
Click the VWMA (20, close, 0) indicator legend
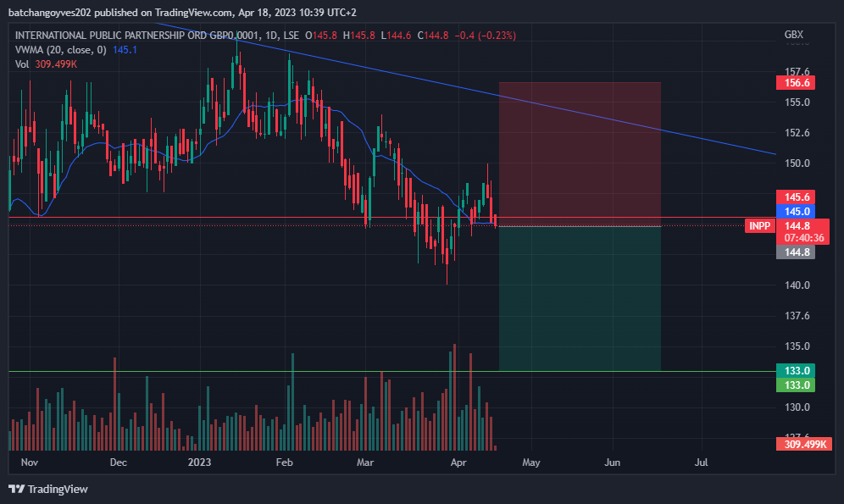(x=61, y=50)
